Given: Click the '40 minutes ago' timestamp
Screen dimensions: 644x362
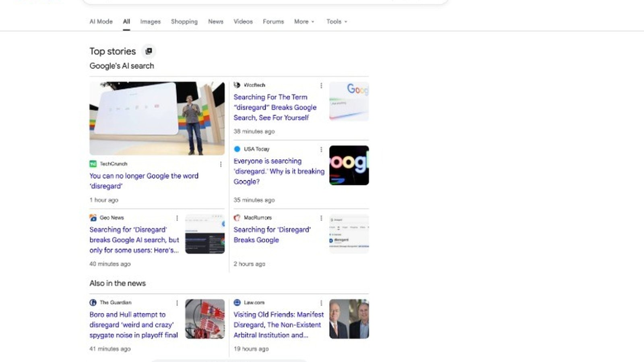Looking at the screenshot, I should point(110,264).
